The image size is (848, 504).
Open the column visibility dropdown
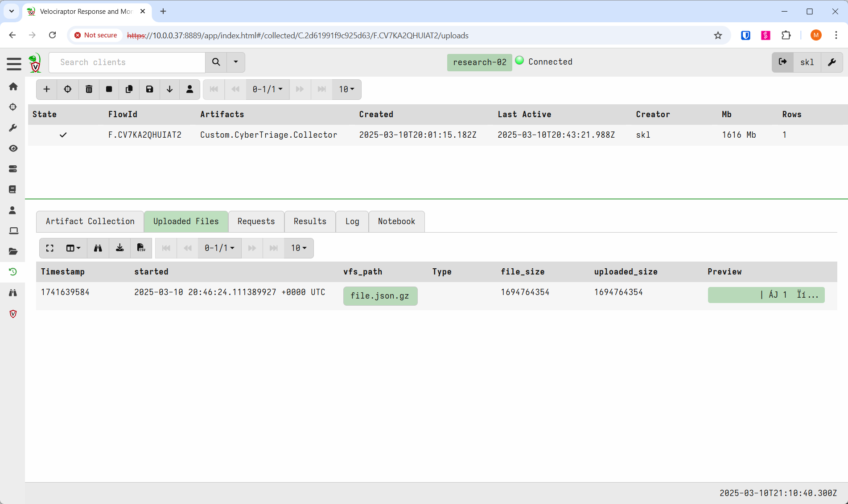pos(72,248)
